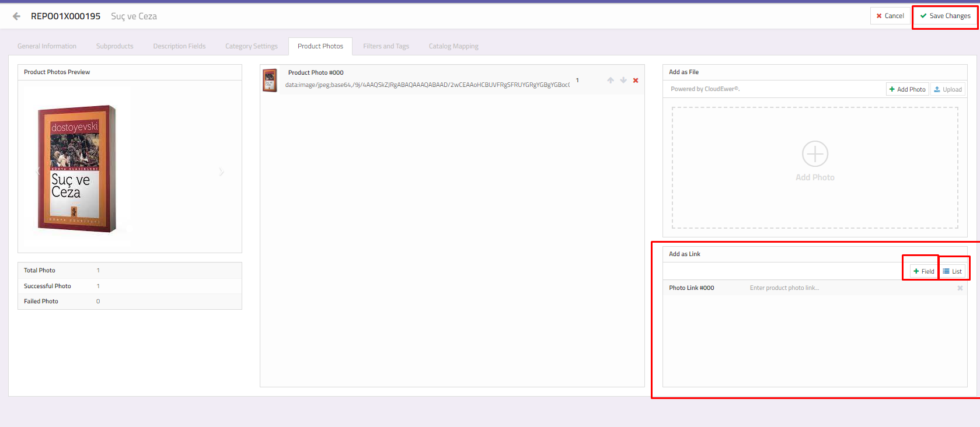Move Product Photo #000 down

coord(623,80)
